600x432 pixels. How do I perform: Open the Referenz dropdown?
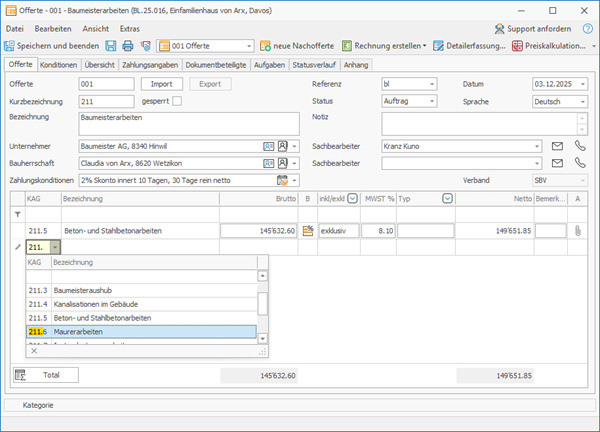(x=432, y=84)
